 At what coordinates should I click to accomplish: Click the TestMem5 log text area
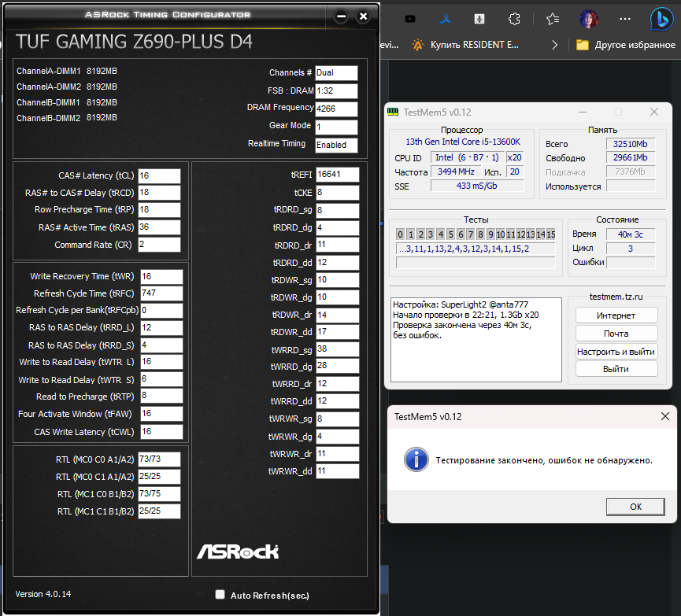pos(476,340)
